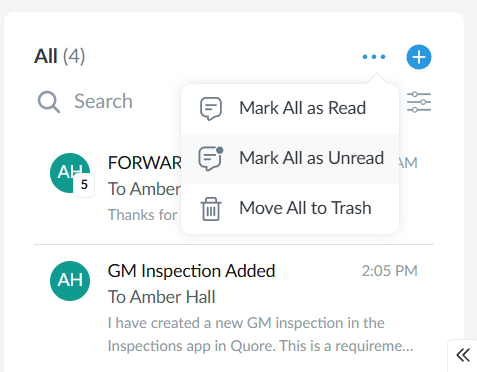
Task: Click the number 5 thread count badge
Action: click(x=84, y=185)
